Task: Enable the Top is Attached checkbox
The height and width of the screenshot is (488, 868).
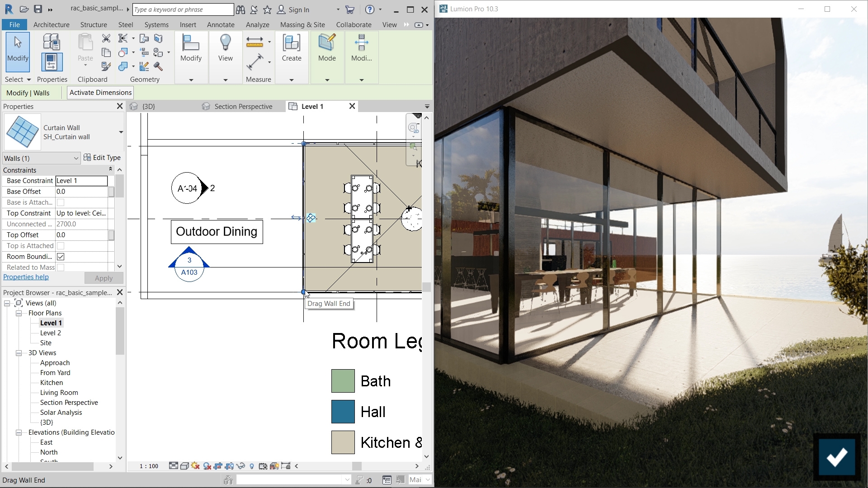Action: click(x=61, y=245)
